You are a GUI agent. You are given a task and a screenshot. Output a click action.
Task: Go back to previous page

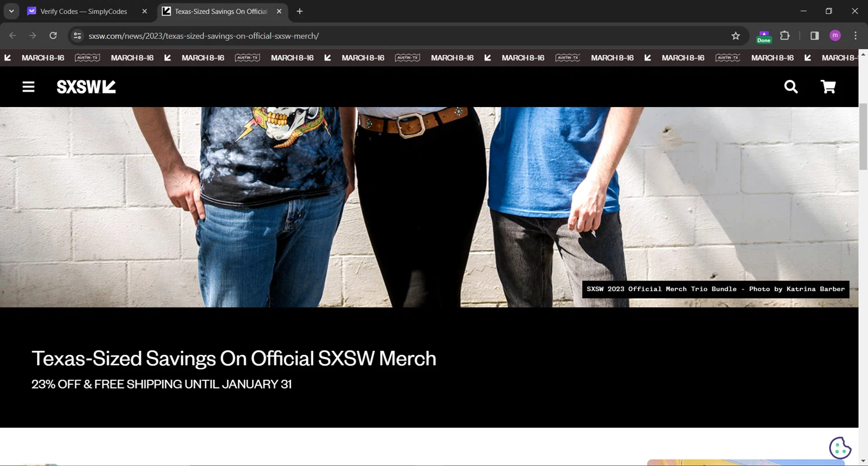point(13,36)
